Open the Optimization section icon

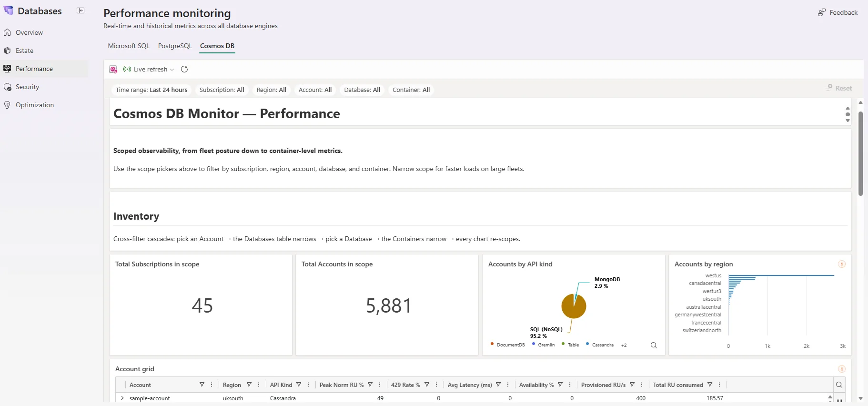7,105
